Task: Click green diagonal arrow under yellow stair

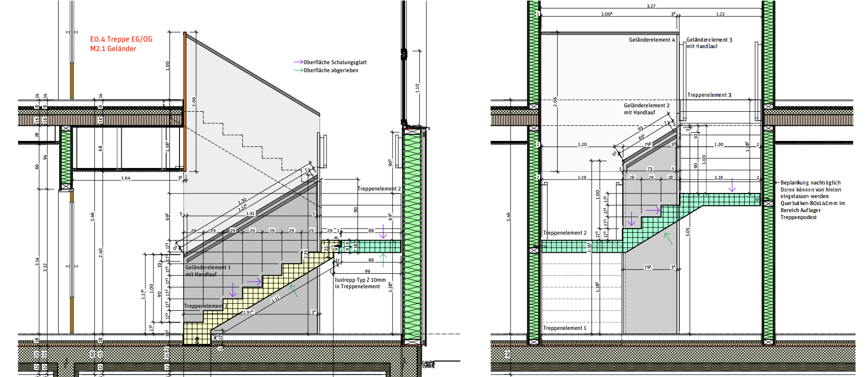Action: coord(293,290)
